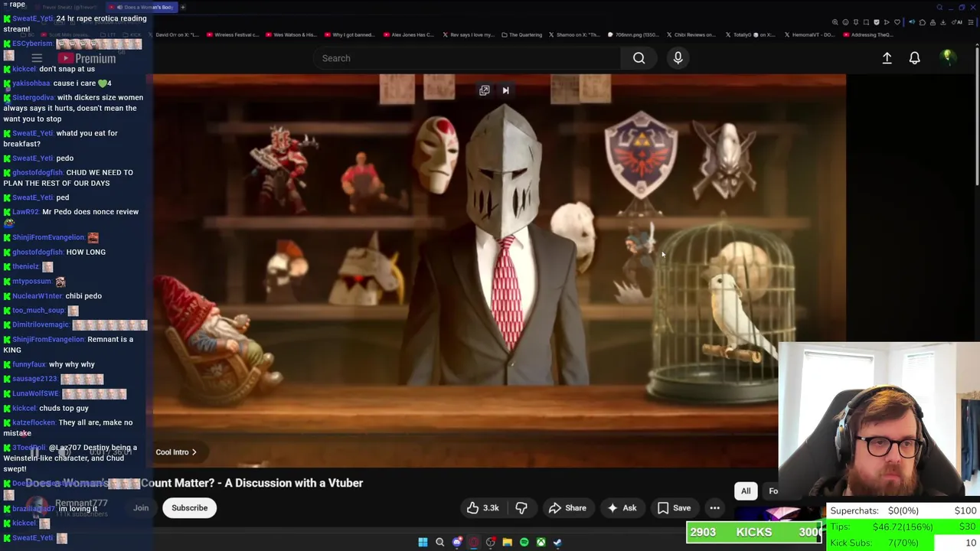980x551 pixels.
Task: Click the Ask button
Action: point(622,508)
